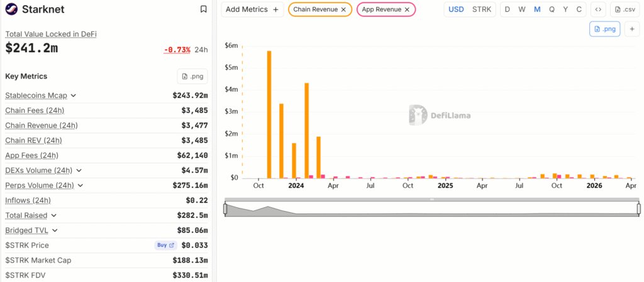Screen dimensions: 644x282
Task: Remove the Chain Revenue metric chip
Action: coord(343,9)
